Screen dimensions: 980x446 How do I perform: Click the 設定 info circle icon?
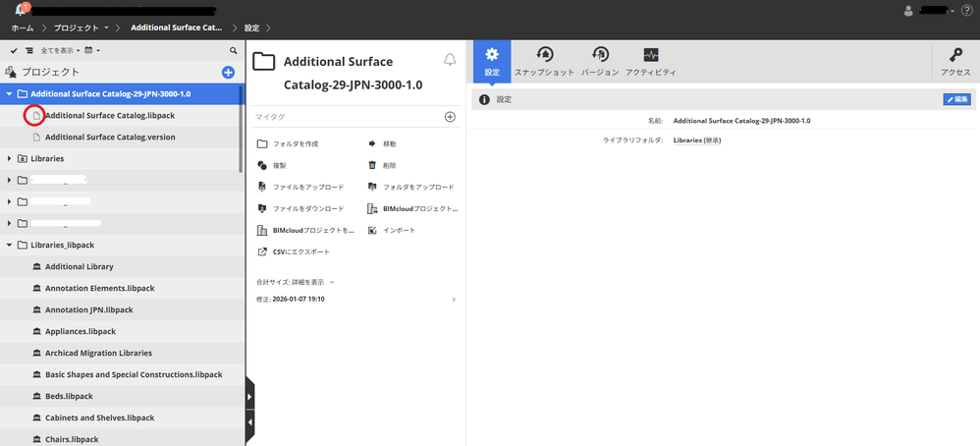484,99
